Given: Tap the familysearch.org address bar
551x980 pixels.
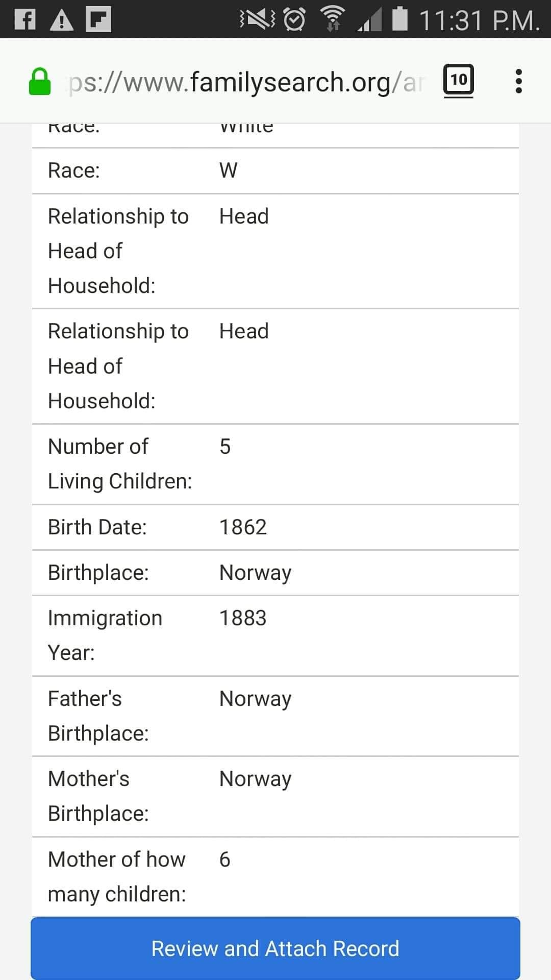Looking at the screenshot, I should pyautogui.click(x=245, y=82).
